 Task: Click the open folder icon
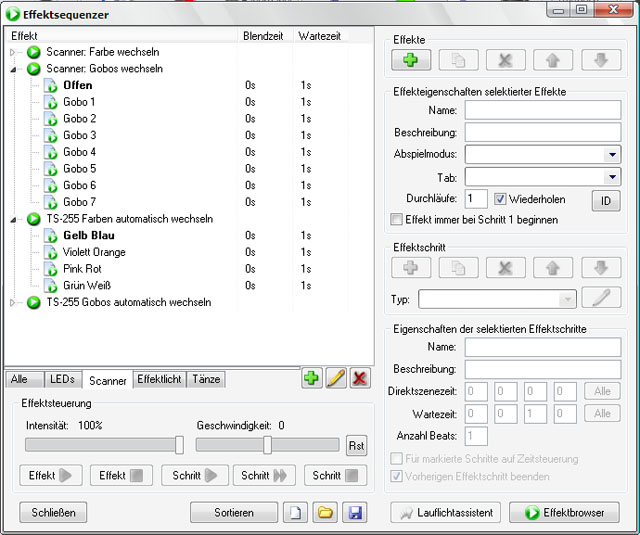click(324, 512)
